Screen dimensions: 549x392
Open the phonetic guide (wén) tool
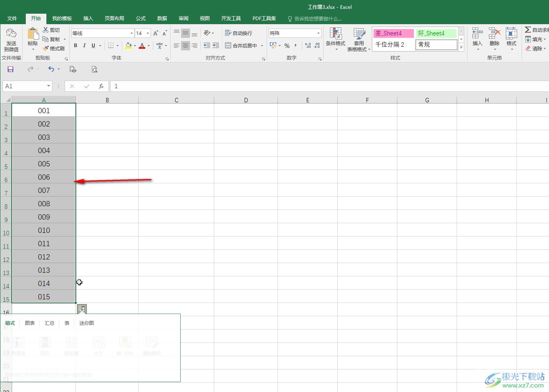(x=160, y=46)
